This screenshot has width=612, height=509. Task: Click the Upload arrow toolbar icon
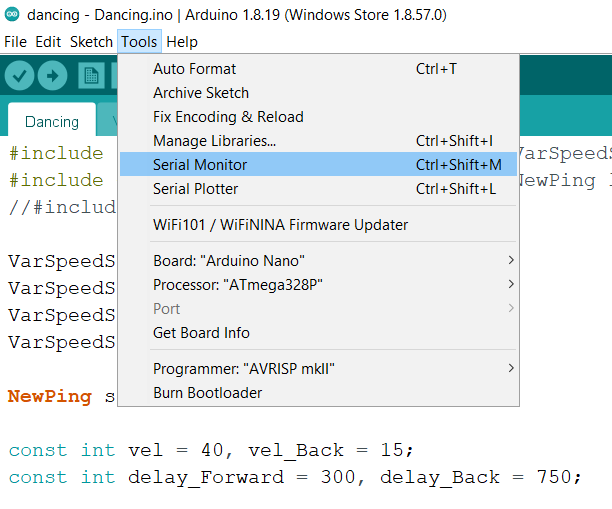click(x=52, y=76)
